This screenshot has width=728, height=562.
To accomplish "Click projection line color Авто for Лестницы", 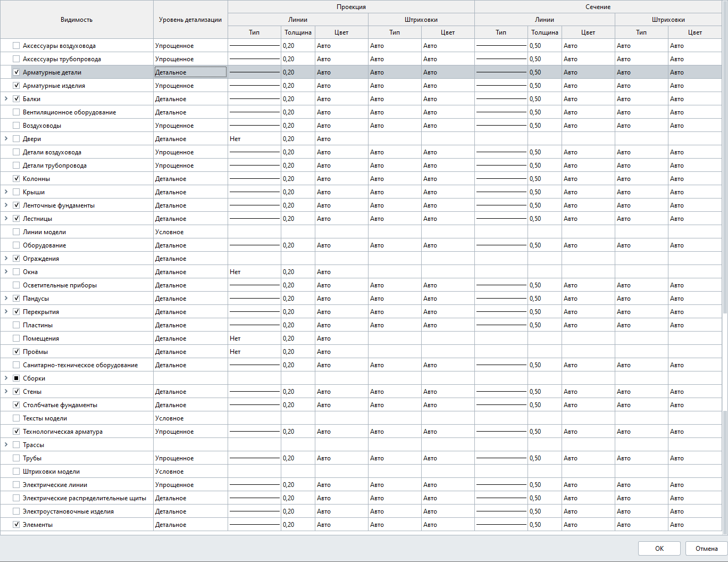I will point(341,219).
